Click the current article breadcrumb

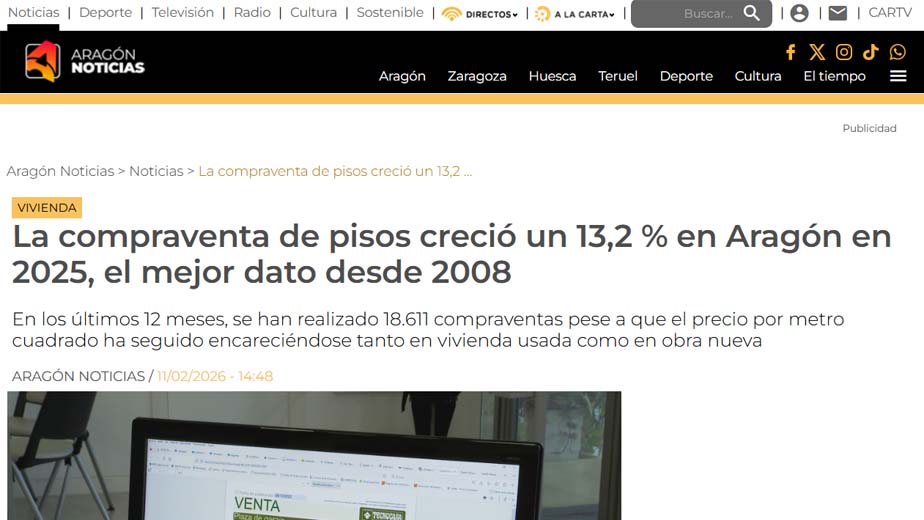tap(335, 171)
